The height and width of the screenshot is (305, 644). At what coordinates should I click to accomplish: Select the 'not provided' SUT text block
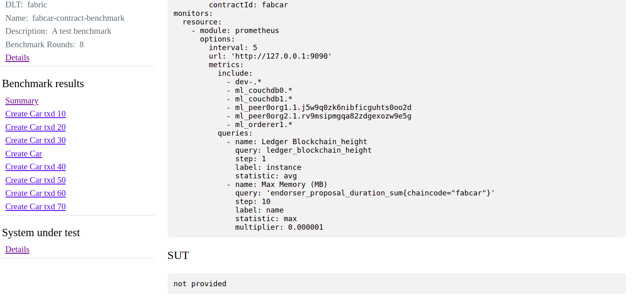[x=200, y=283]
